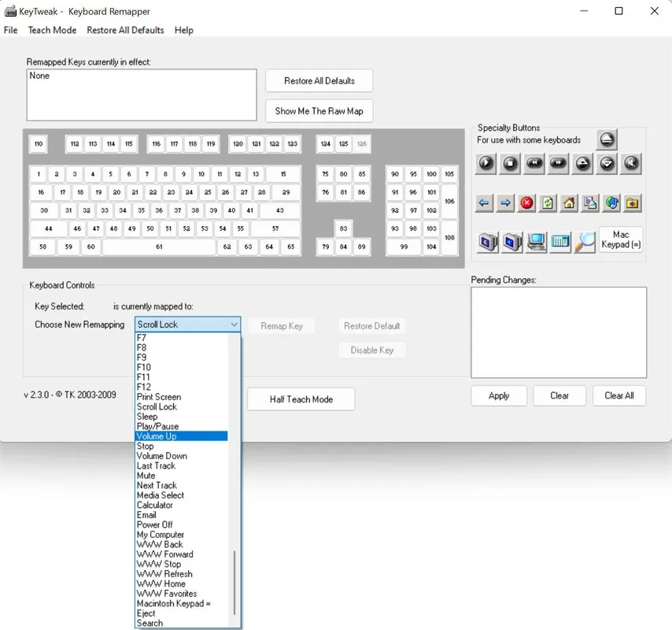Select key 124 on the keyboard layout

[x=326, y=143]
